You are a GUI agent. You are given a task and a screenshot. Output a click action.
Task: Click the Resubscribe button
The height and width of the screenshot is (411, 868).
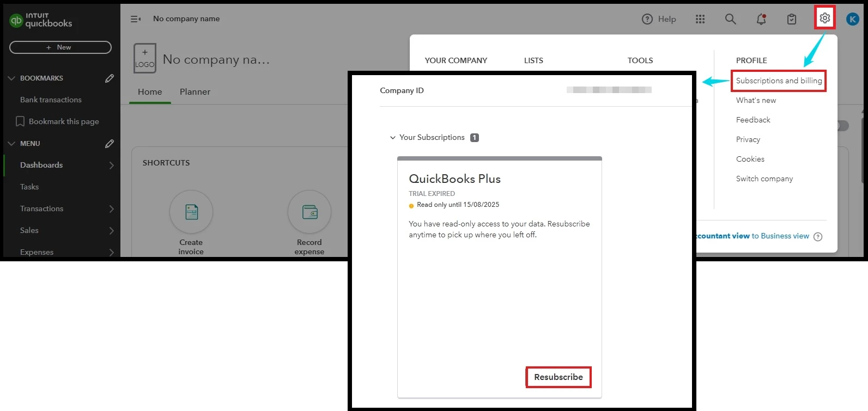tap(559, 377)
